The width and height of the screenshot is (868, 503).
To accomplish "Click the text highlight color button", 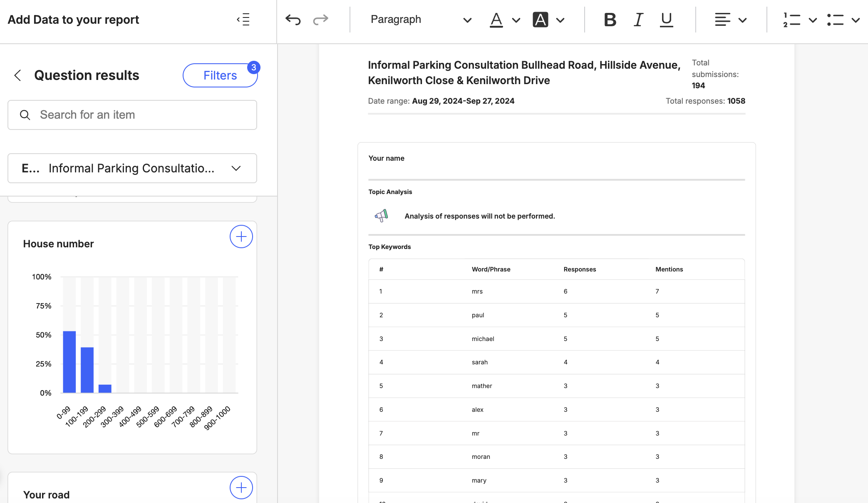I will click(540, 20).
